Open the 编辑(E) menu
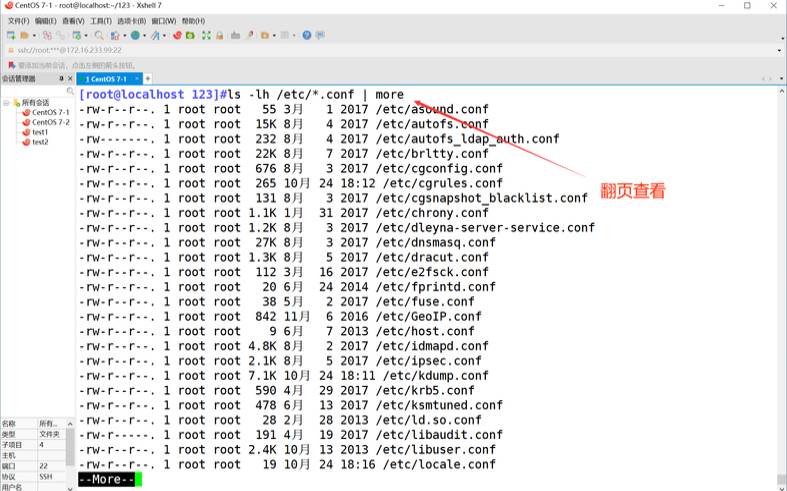The width and height of the screenshot is (787, 491). (46, 21)
